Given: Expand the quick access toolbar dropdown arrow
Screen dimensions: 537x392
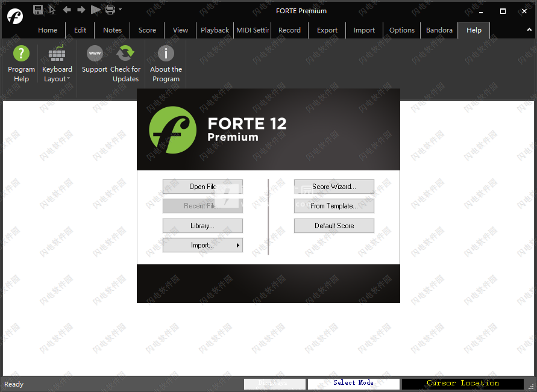Looking at the screenshot, I should tap(120, 10).
